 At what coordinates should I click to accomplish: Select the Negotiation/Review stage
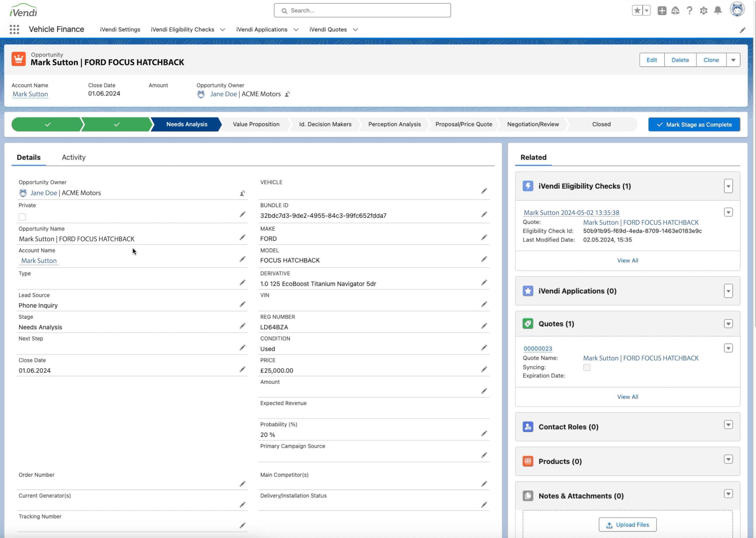(533, 125)
